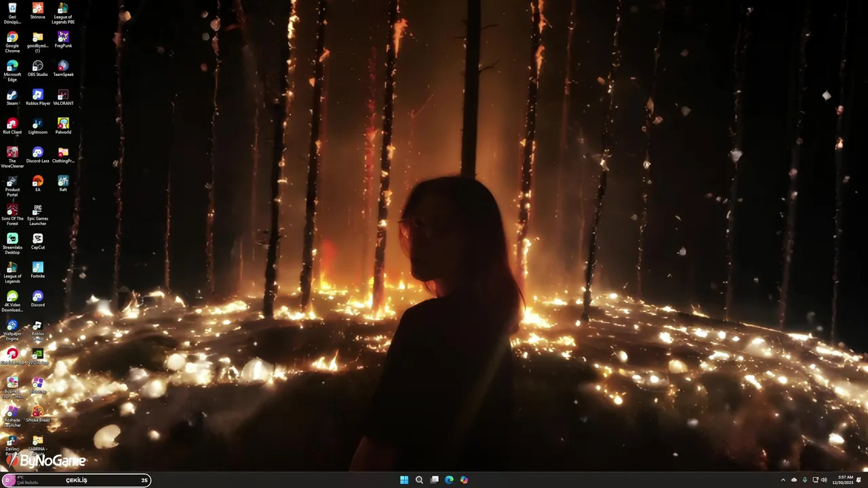The width and height of the screenshot is (868, 488).
Task: Open DaVinci Resolve desktop shortcut
Action: click(x=12, y=445)
